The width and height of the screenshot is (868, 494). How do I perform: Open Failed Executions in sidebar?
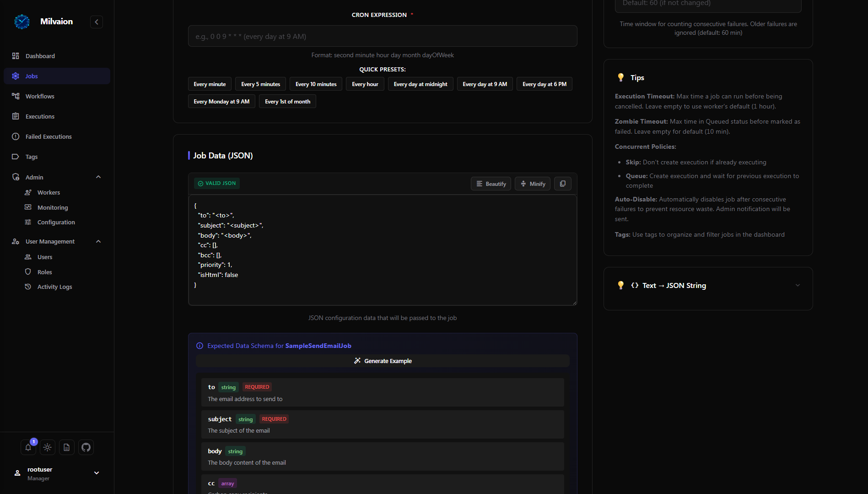pyautogui.click(x=49, y=136)
